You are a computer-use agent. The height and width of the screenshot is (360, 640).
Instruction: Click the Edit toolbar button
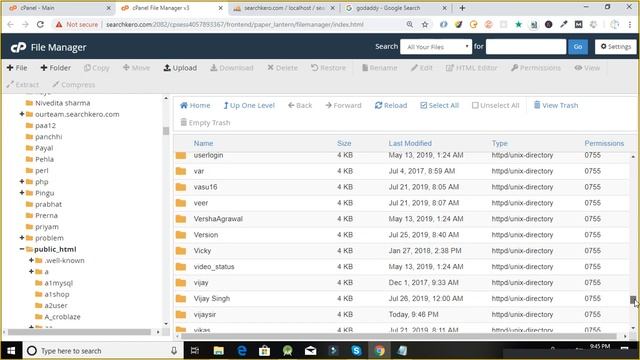click(422, 68)
